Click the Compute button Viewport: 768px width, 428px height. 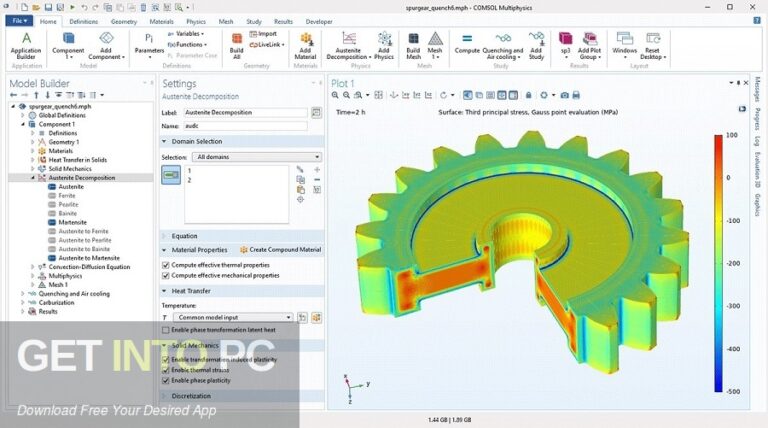[467, 43]
